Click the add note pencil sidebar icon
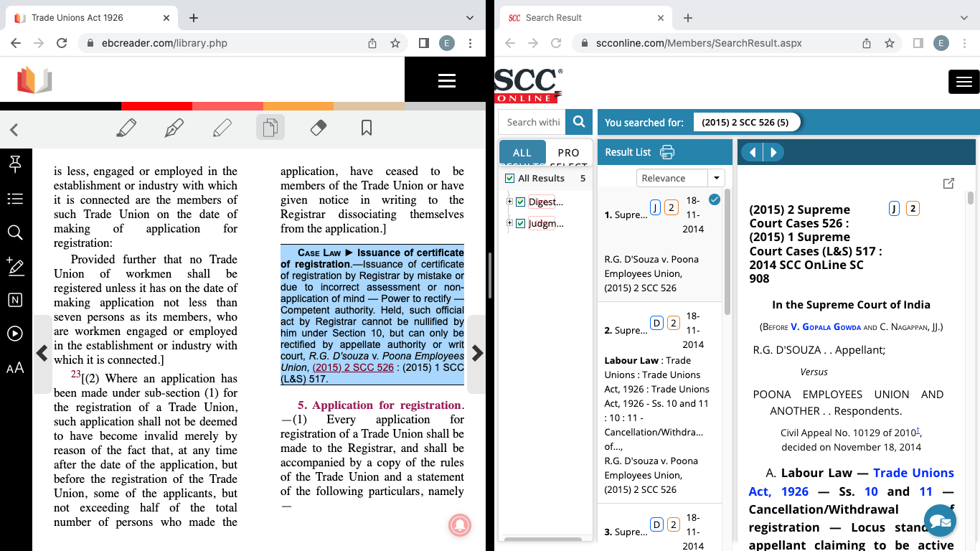 coord(15,266)
